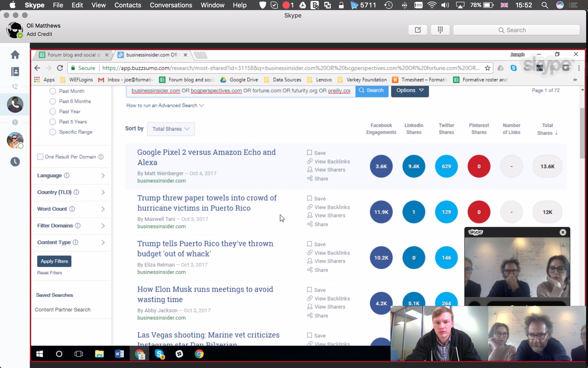Click Chrome's back arrow in shared window
Screen dimensions: 588x368
37,68
